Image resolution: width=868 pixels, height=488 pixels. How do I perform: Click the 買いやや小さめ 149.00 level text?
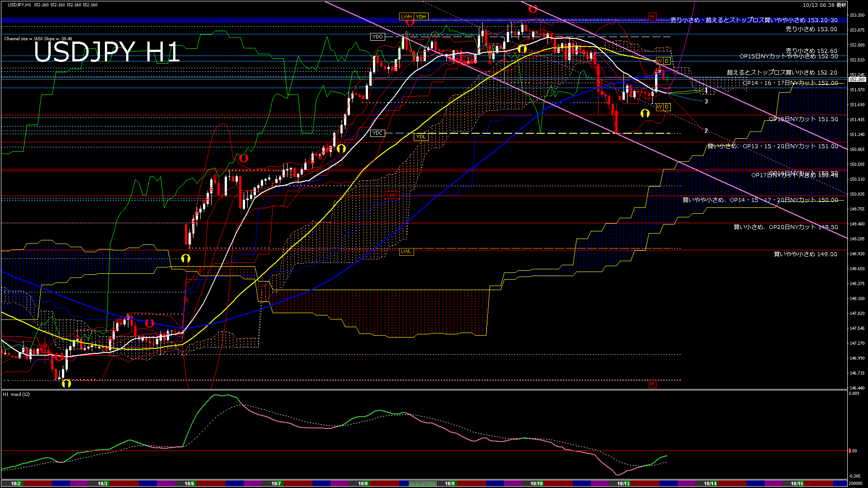(805, 254)
